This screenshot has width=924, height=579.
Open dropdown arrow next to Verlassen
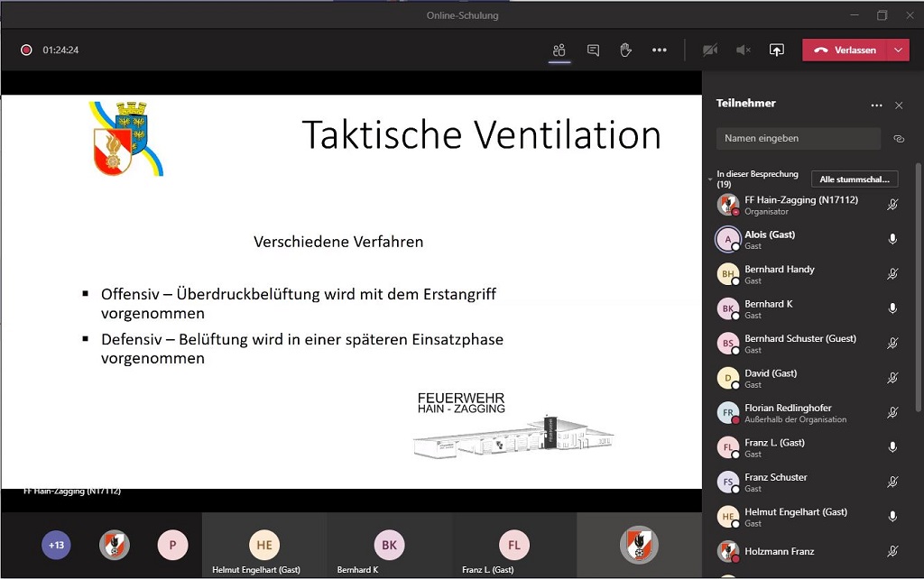coord(898,51)
